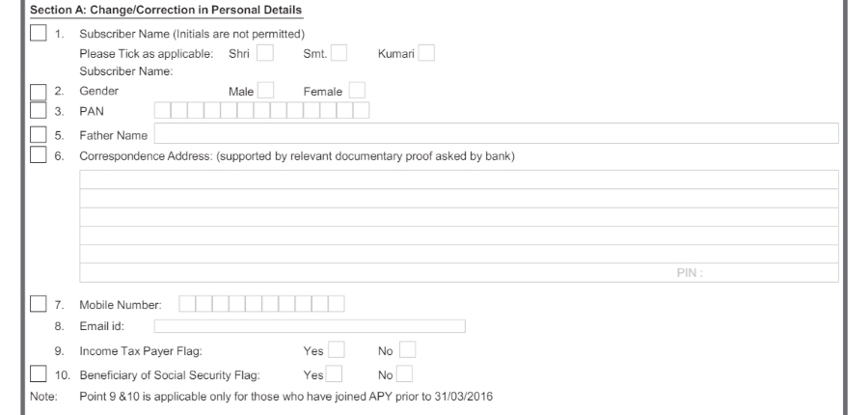
Task: Click the first Mobile Number digit box
Action: tap(187, 304)
